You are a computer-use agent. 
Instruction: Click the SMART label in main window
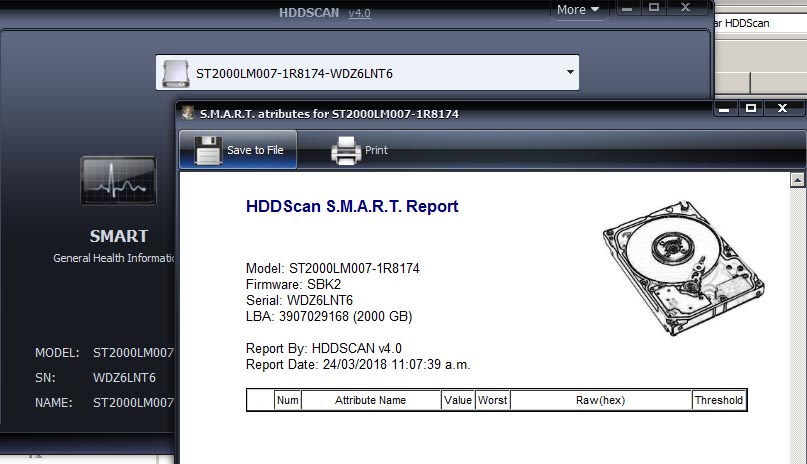[x=118, y=236]
